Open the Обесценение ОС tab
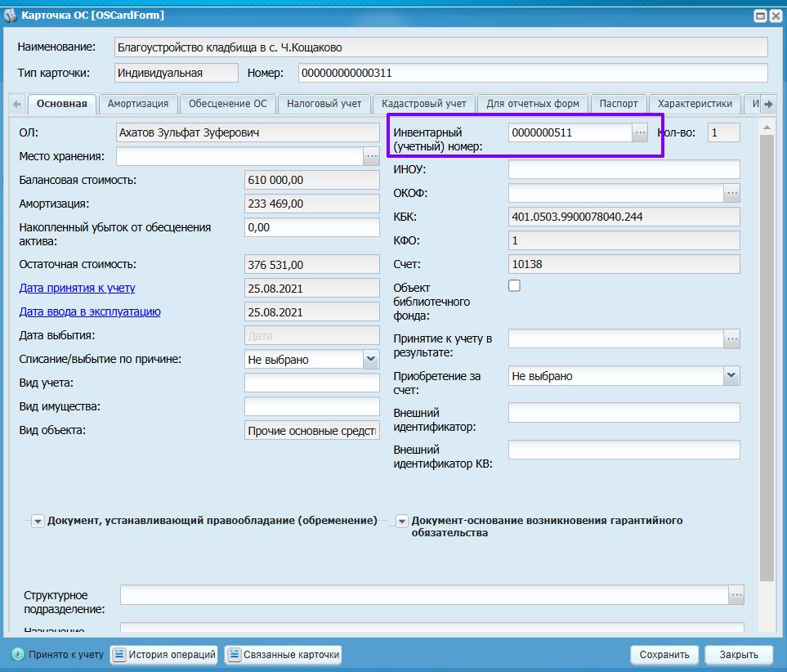This screenshot has width=787, height=672. (228, 104)
